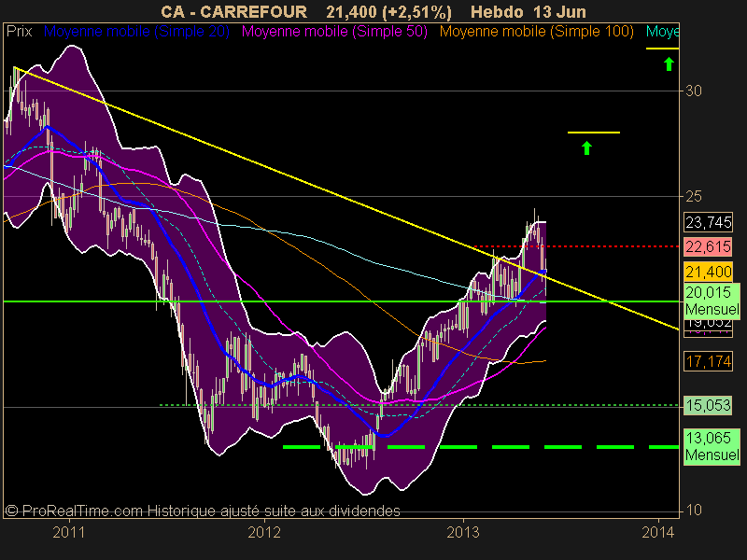The image size is (747, 560).
Task: Click the orange 21,400 current price label
Action: 708,272
